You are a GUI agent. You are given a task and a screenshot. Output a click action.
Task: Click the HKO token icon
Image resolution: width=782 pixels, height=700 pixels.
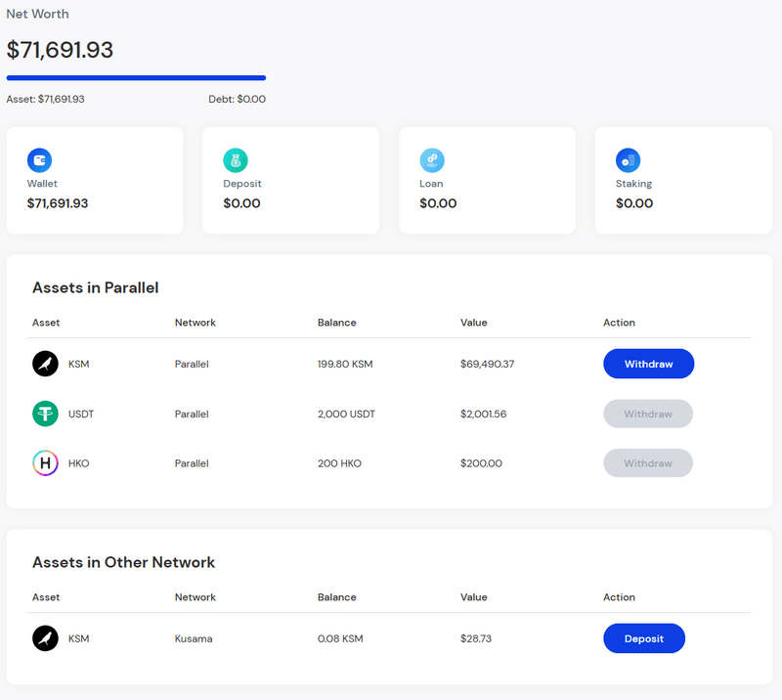[45, 463]
